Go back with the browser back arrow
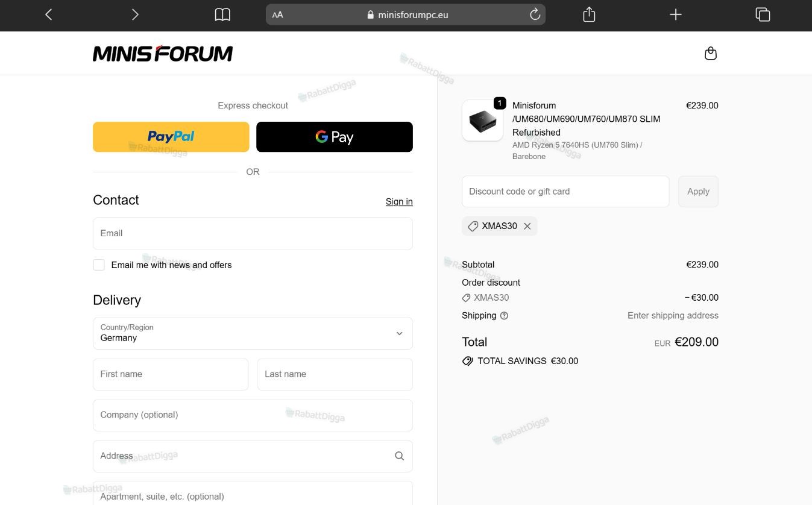812x505 pixels. coord(49,14)
